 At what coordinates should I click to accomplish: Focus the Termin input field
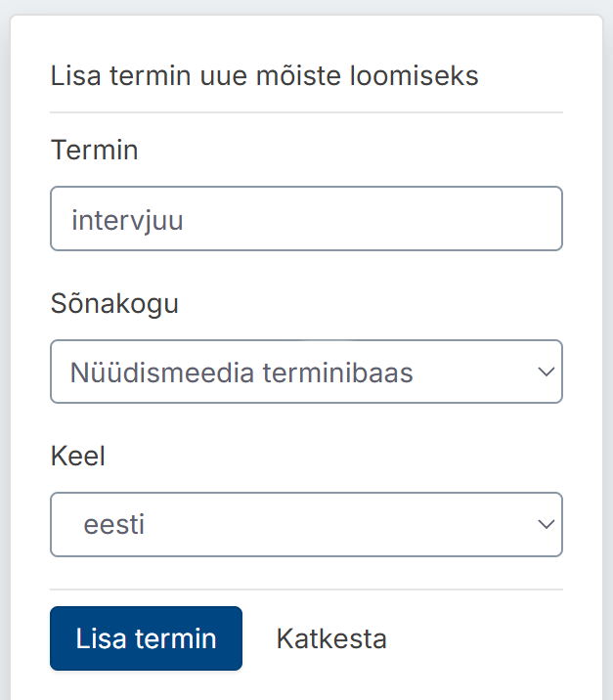[x=306, y=218]
